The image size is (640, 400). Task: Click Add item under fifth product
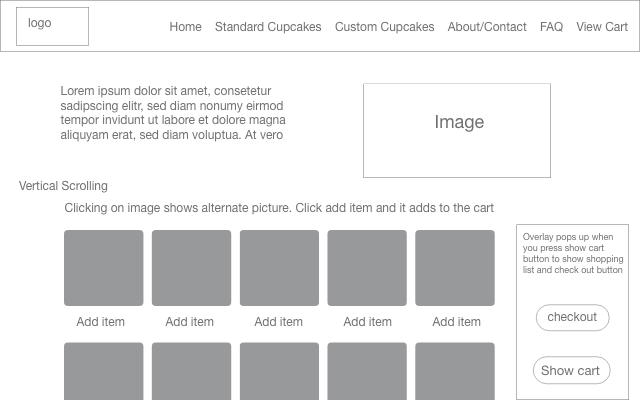456,322
